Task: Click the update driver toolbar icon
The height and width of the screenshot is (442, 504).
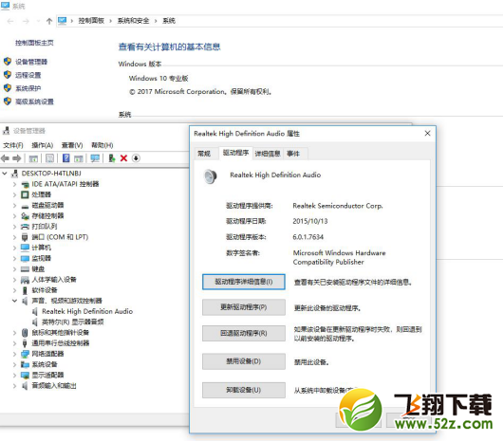Action: tap(112, 158)
